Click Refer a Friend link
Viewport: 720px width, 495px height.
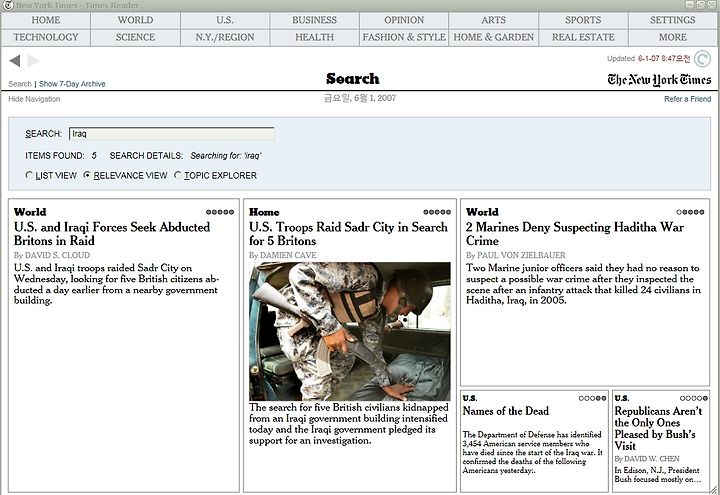(x=687, y=99)
